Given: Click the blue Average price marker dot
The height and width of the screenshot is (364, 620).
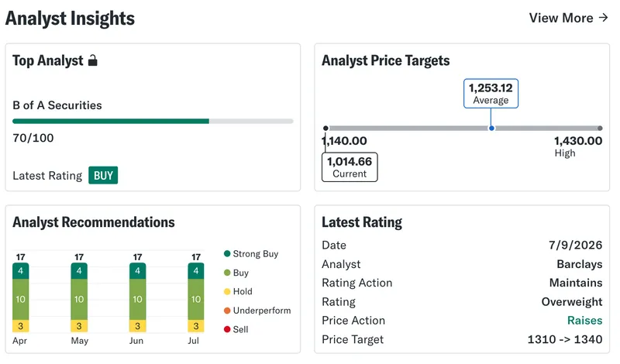Looking at the screenshot, I should coord(491,128).
